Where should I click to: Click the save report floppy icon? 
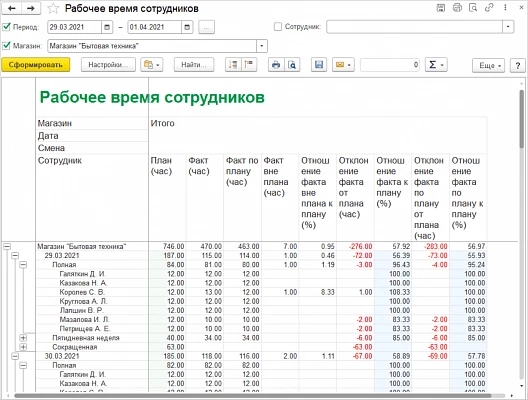[x=319, y=65]
